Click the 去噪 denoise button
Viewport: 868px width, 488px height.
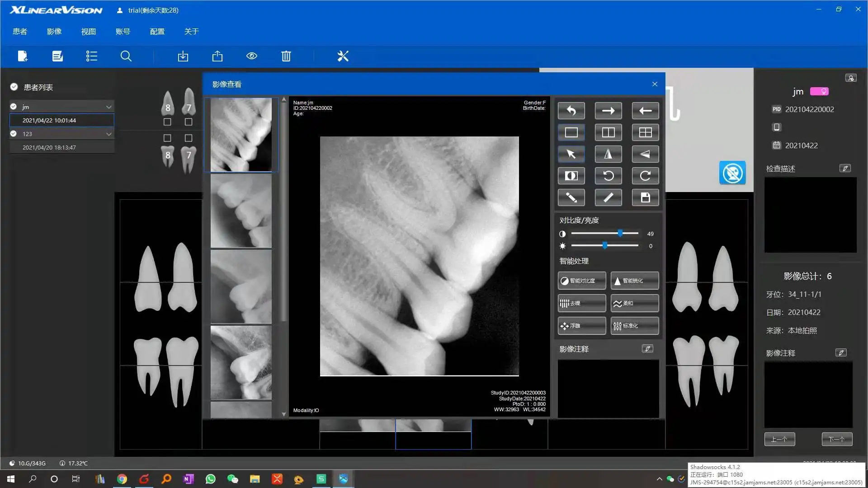tap(581, 303)
